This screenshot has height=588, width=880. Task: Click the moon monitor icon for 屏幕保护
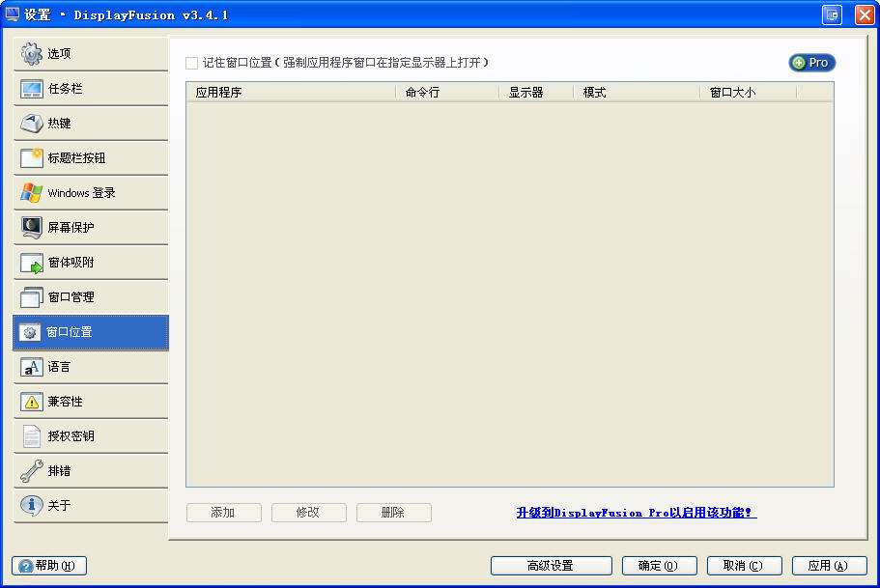point(32,227)
